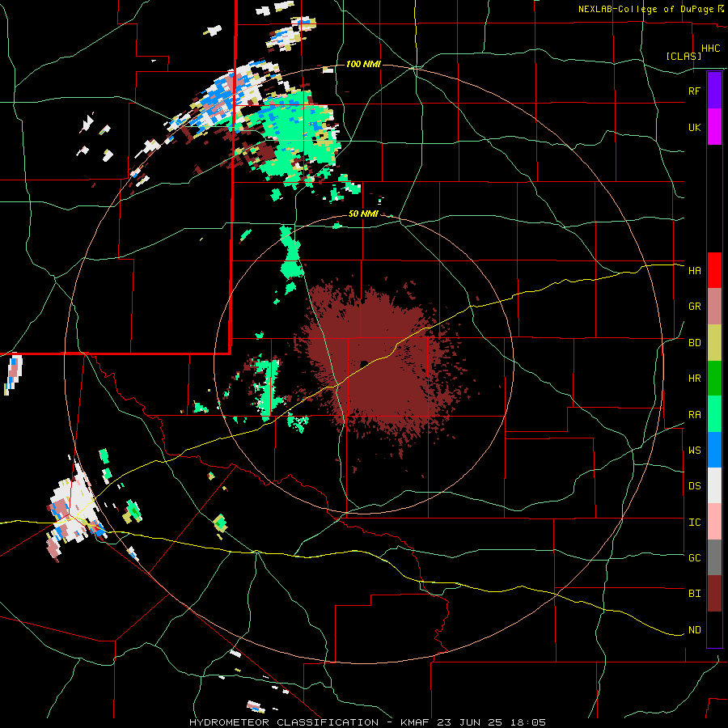Click the BI legend label

coord(694,594)
